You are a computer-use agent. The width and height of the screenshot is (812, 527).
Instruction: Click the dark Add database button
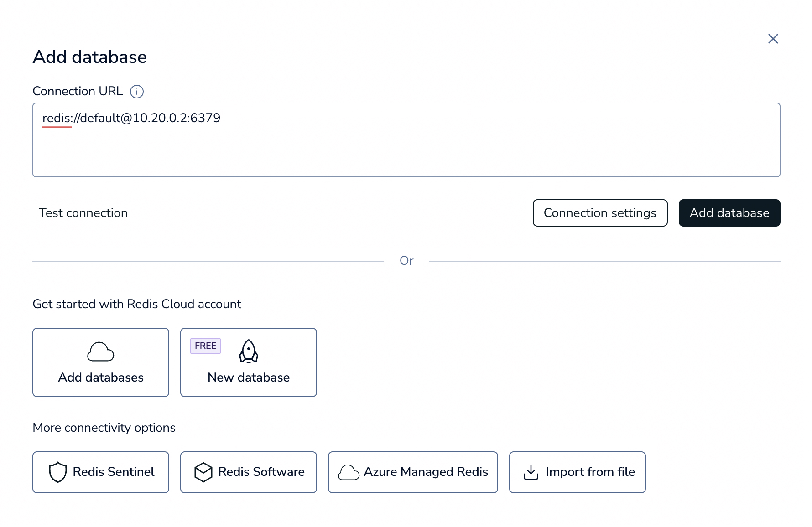[x=729, y=213]
